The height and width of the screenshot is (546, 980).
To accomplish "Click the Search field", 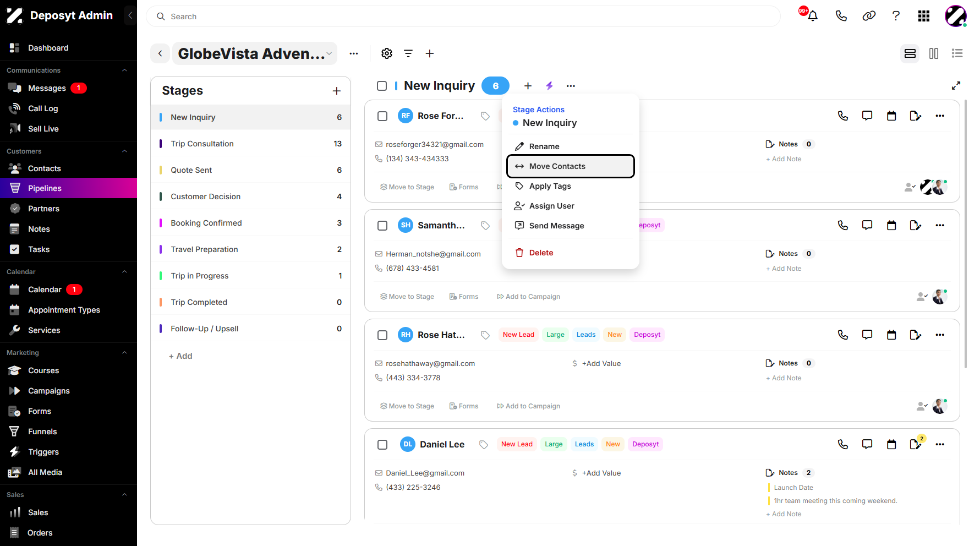I will [x=463, y=17].
